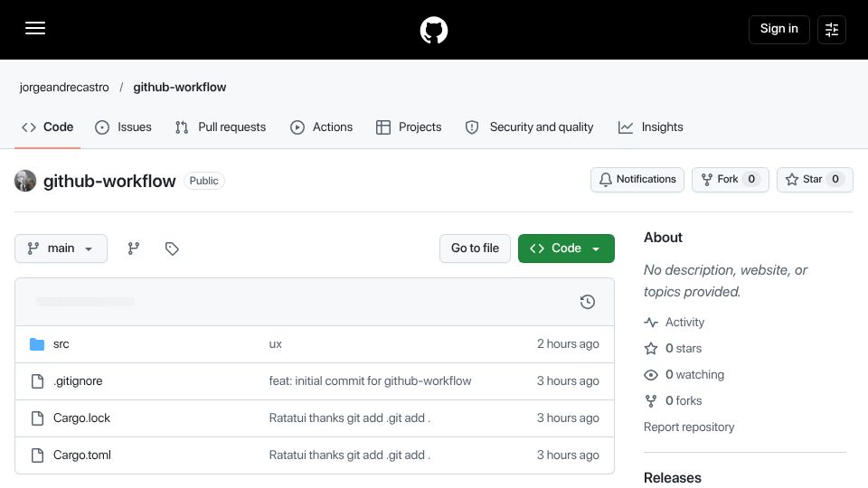
Task: Click '3 hours ago' timestamp for .gitignore
Action: 568,381
